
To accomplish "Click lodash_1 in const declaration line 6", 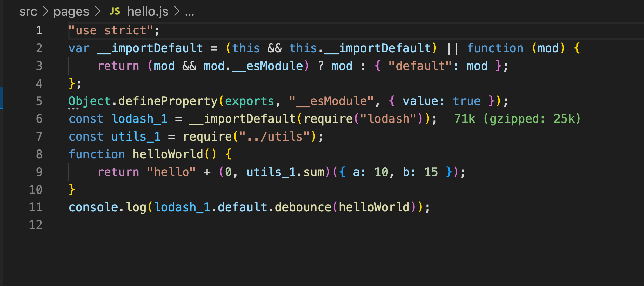I will click(x=139, y=119).
